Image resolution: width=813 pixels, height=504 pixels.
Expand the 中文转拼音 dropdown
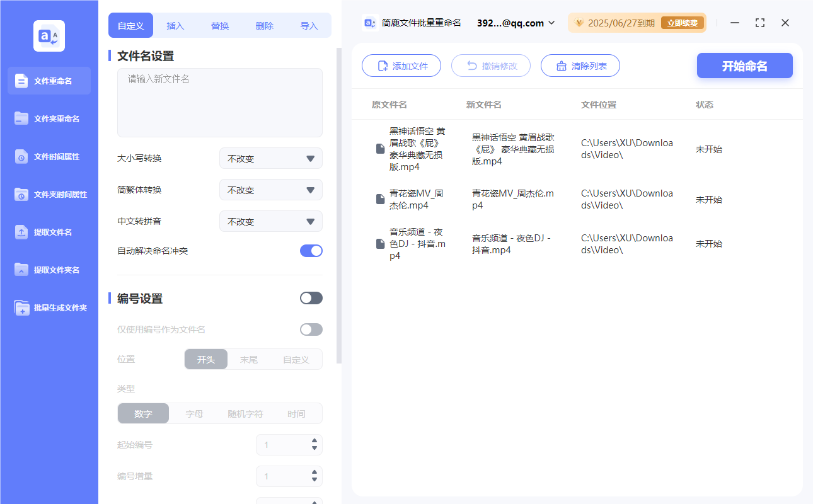pos(270,221)
